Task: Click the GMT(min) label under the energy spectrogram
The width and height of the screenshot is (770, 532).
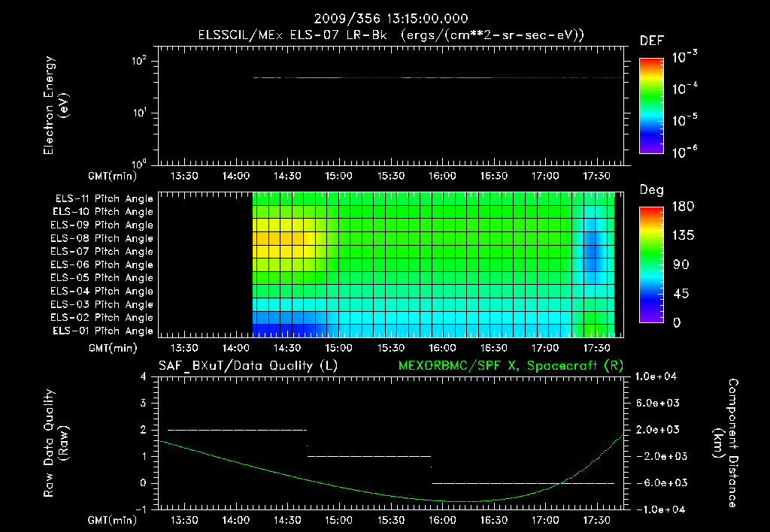Action: tap(113, 176)
